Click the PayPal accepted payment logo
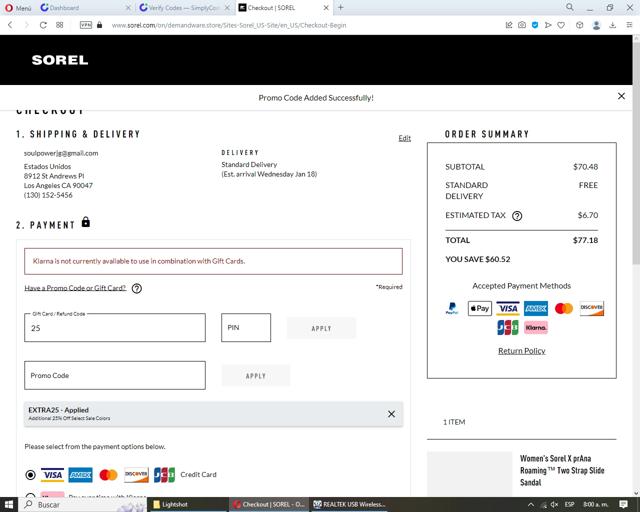Viewport: 640px width, 512px height. [x=452, y=308]
